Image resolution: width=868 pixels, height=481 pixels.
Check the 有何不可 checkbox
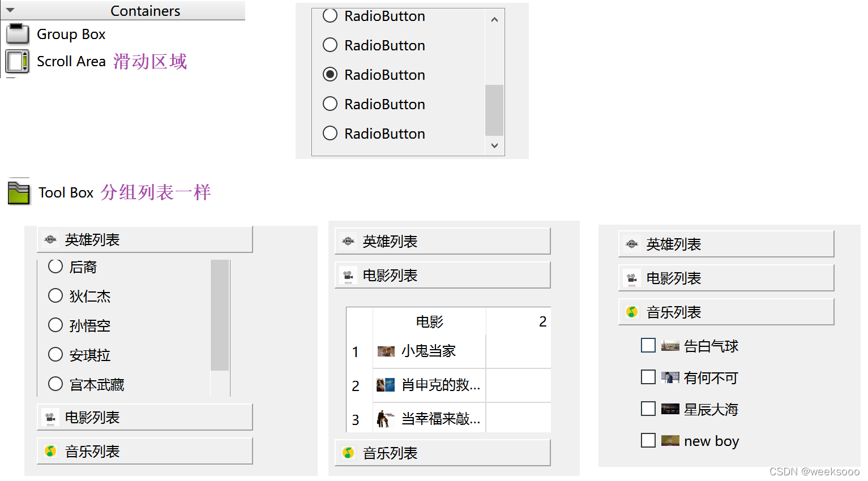click(x=648, y=377)
